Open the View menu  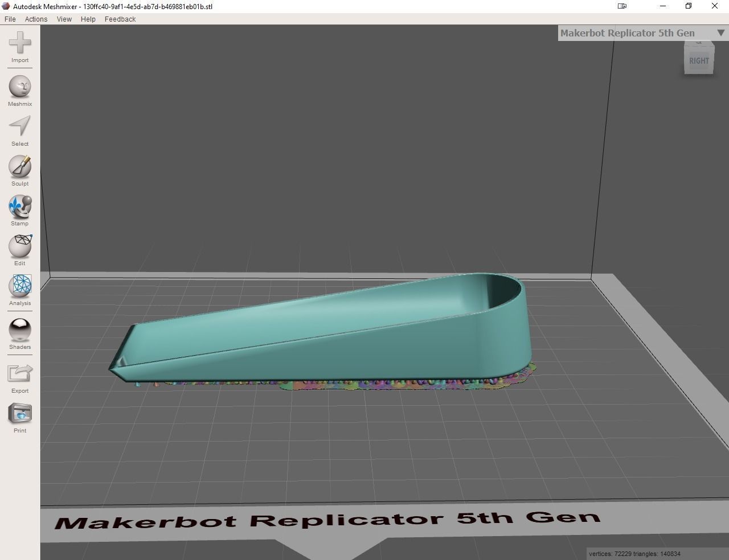(x=64, y=19)
